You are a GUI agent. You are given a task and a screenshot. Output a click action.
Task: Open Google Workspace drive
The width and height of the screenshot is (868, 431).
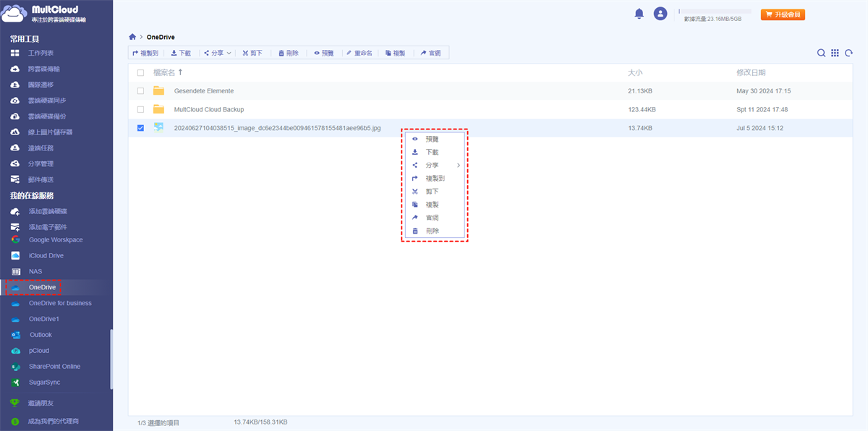56,239
